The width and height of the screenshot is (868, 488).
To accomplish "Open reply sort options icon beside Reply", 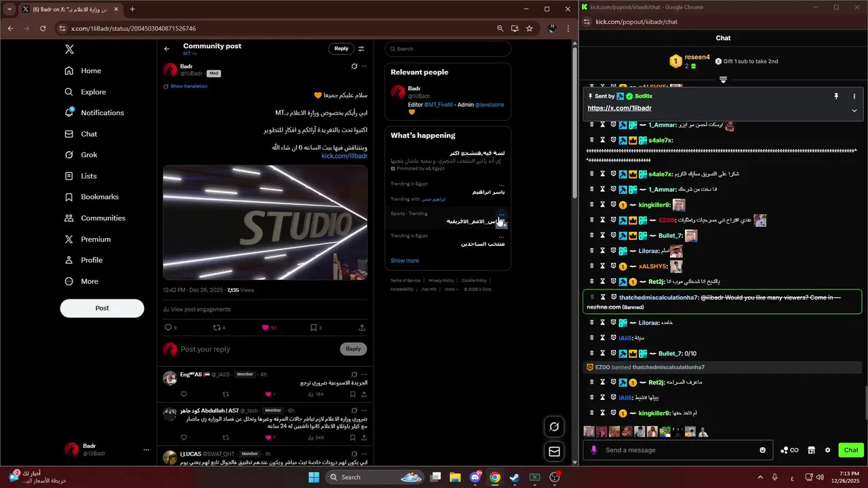I will coord(361,49).
